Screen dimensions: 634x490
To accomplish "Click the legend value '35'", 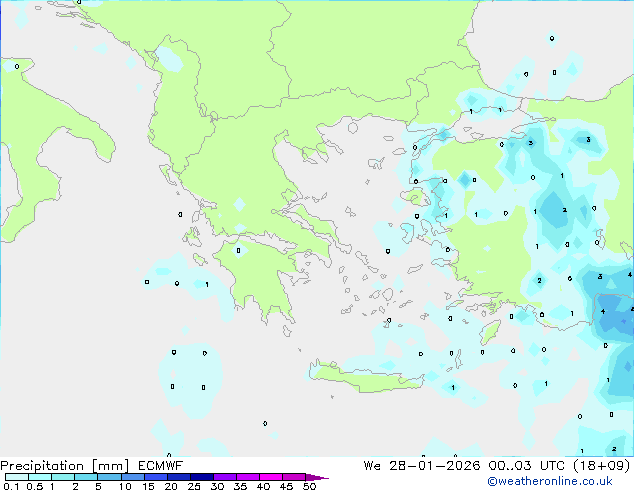I will [240, 486].
